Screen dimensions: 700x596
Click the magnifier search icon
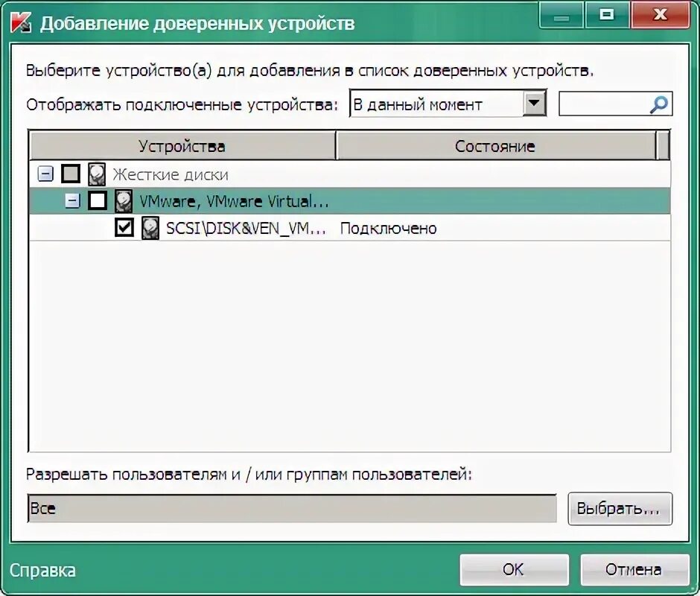658,104
